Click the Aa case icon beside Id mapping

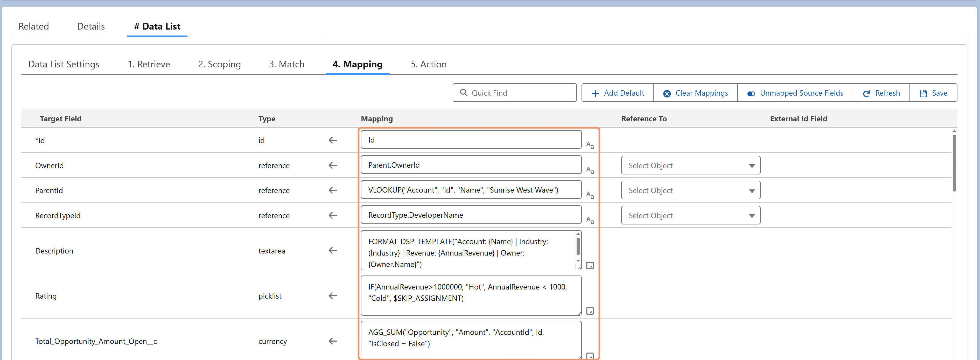(x=590, y=145)
